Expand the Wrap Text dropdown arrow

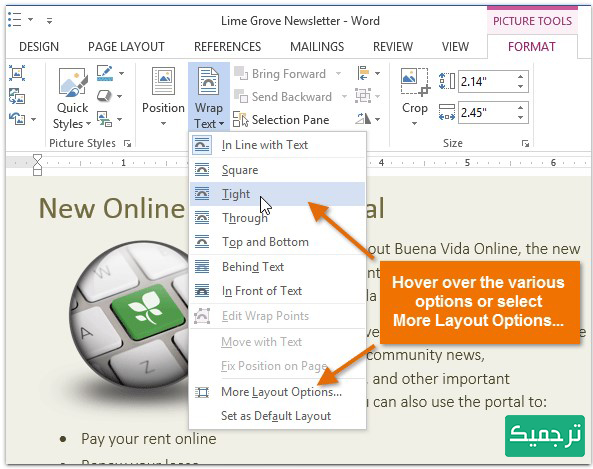click(222, 124)
